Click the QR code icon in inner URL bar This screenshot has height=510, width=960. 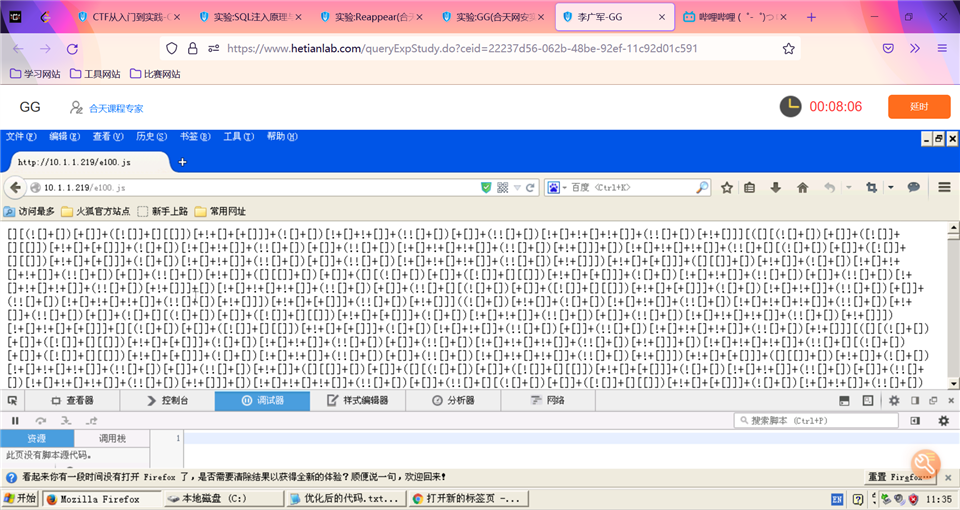pos(503,187)
